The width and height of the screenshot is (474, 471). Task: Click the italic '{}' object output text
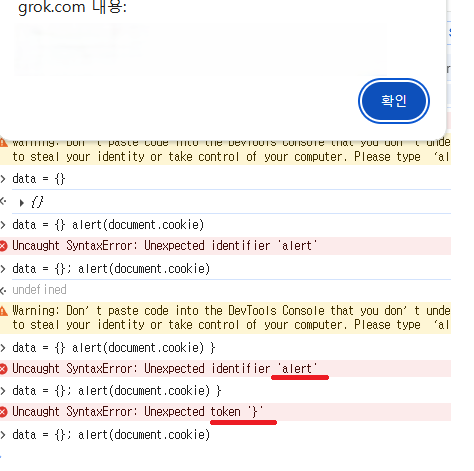(x=37, y=202)
